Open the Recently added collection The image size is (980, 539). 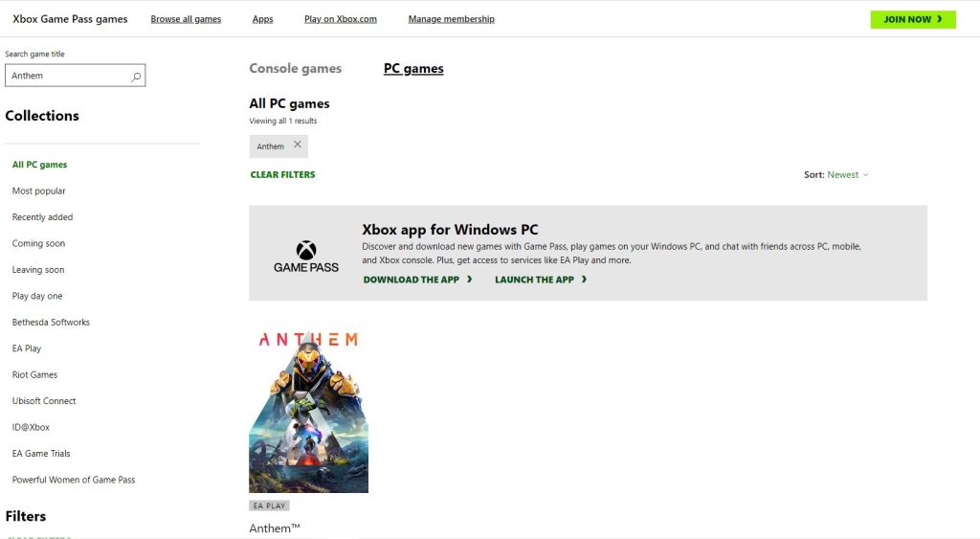42,217
